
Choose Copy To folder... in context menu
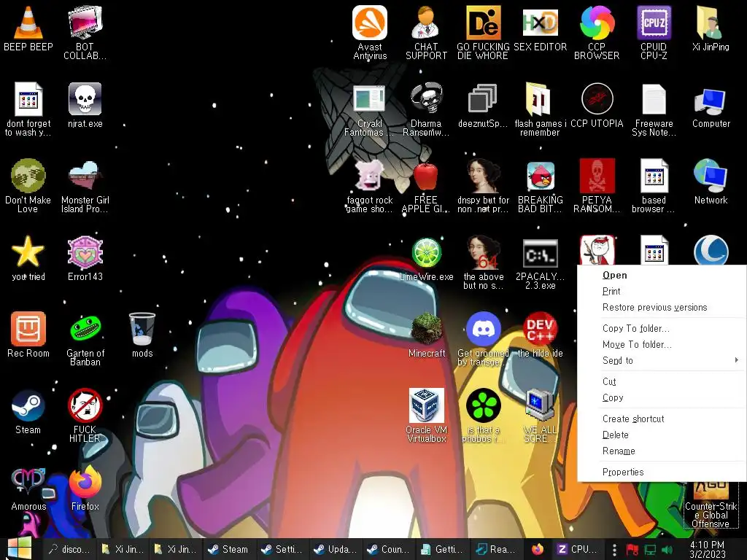[662, 329]
